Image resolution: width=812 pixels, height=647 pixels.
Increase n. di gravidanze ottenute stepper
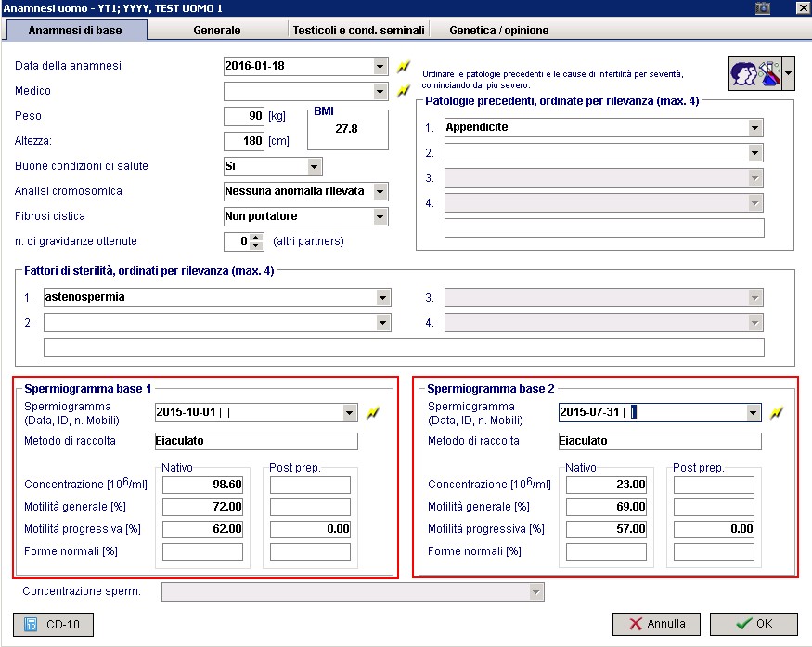click(256, 238)
